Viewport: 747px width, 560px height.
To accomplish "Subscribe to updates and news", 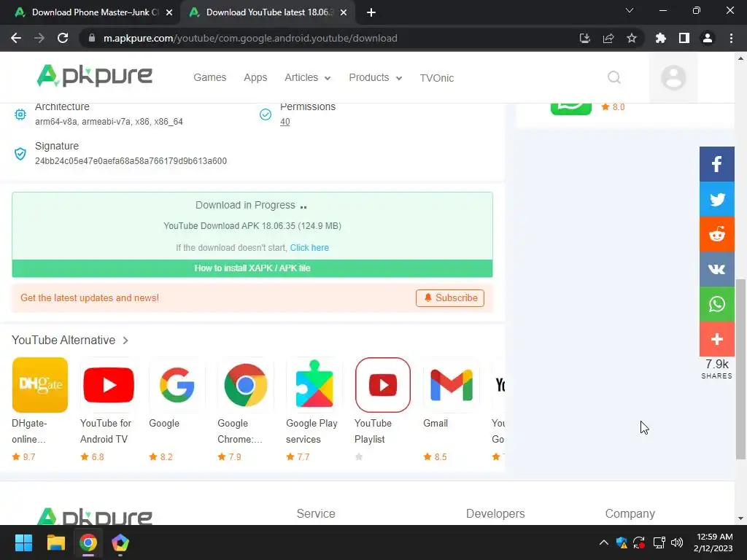I will (449, 298).
